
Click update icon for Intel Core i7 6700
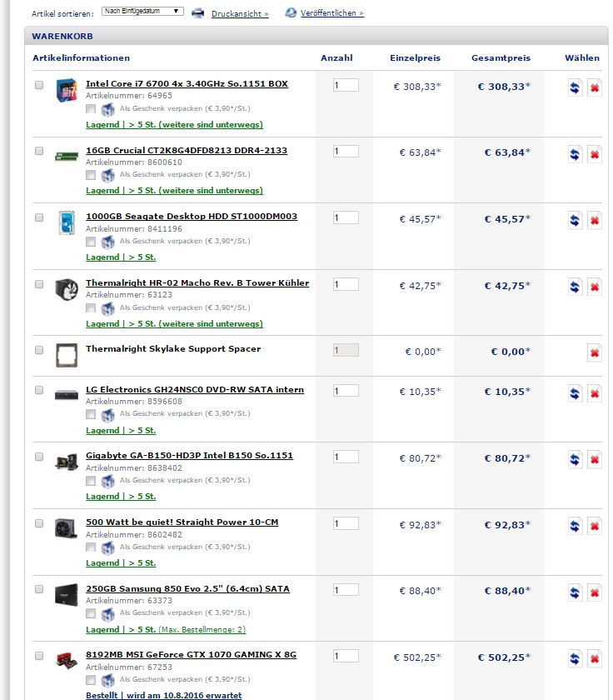tap(575, 87)
